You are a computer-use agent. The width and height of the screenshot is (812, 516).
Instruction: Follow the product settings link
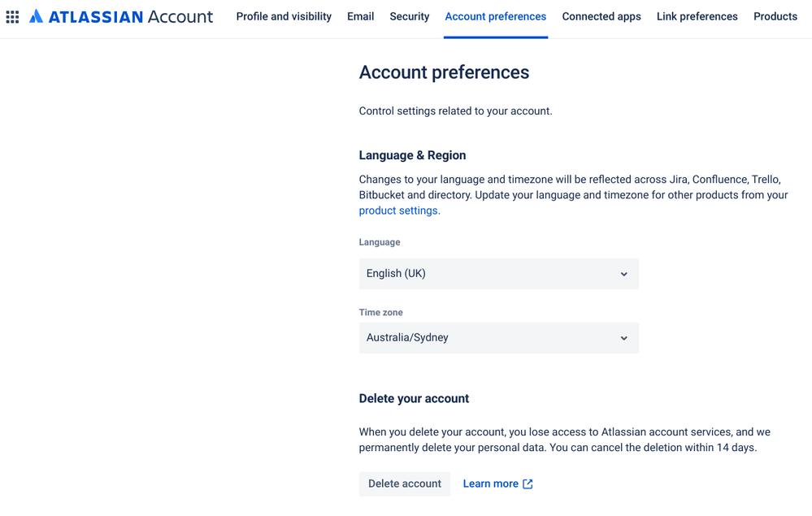coord(399,210)
